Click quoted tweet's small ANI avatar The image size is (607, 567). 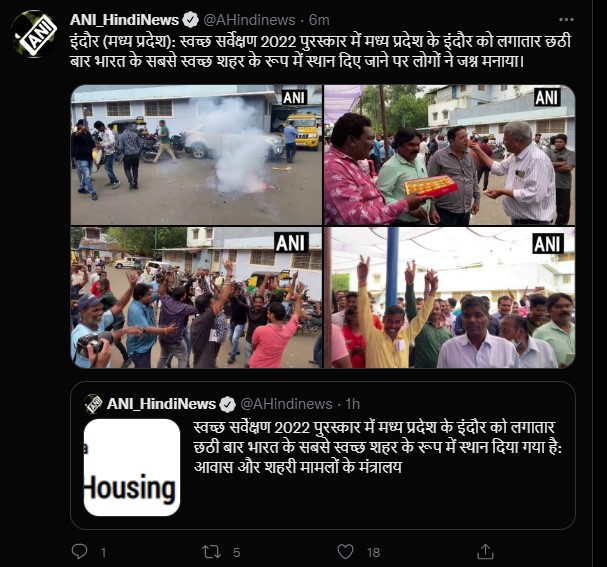pyautogui.click(x=93, y=404)
